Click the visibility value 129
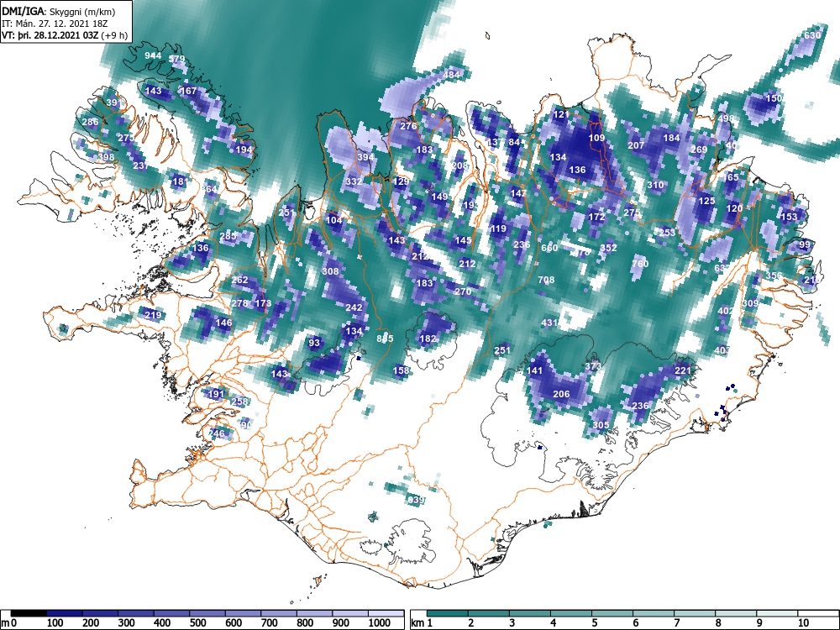 401,181
